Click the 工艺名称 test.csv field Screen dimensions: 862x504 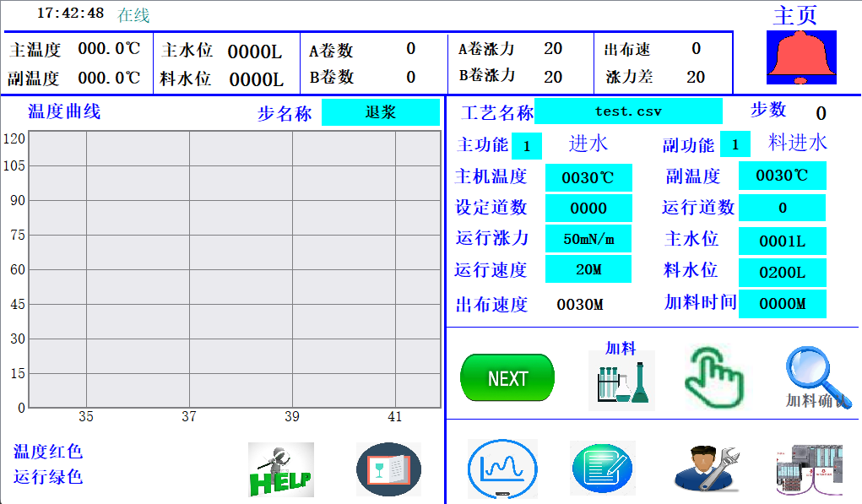pos(628,111)
